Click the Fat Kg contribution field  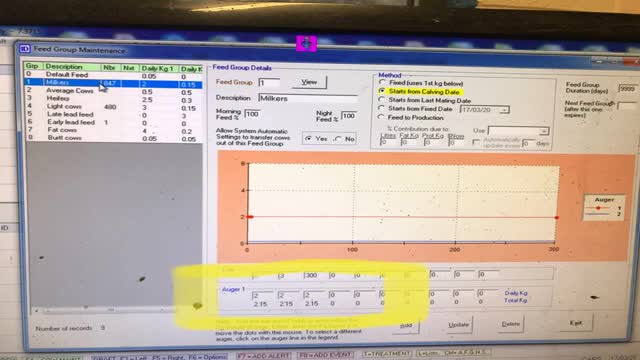point(409,142)
